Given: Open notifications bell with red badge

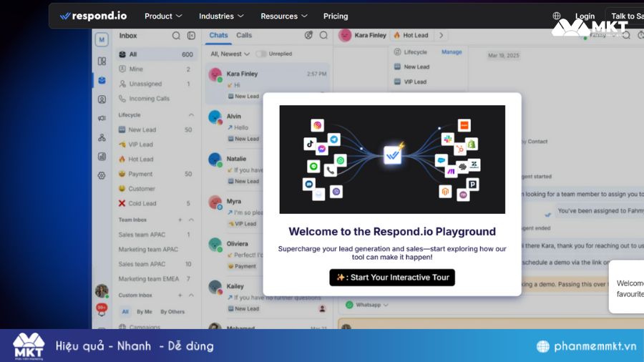Looking at the screenshot, I should [x=102, y=310].
